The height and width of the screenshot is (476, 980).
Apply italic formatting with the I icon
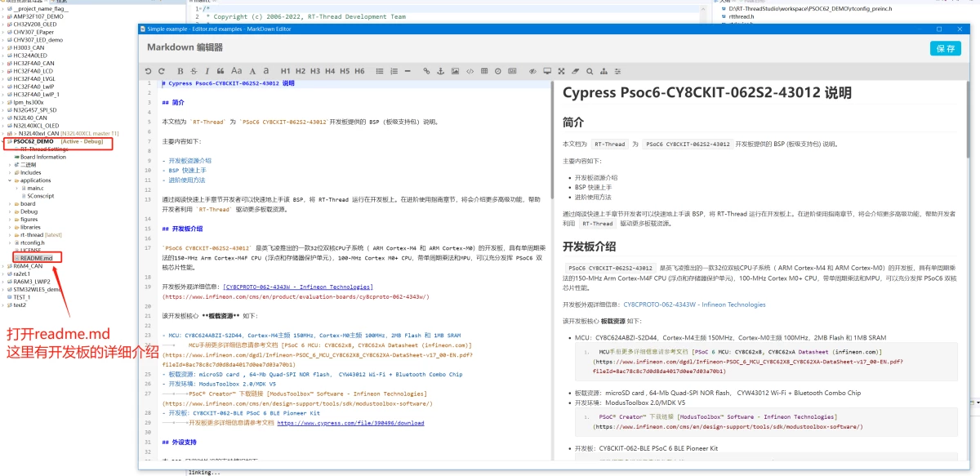click(207, 71)
